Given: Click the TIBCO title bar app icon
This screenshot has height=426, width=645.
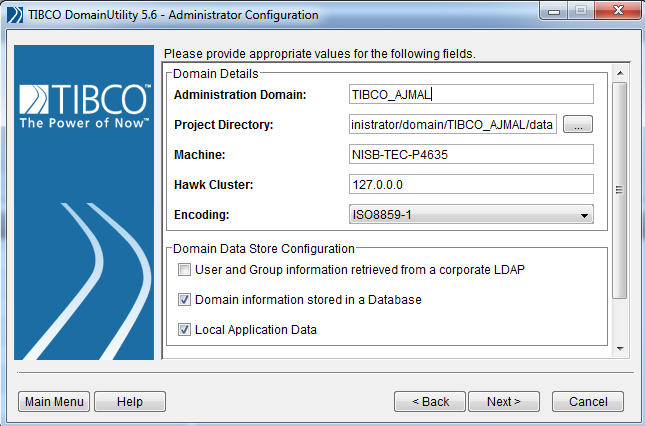Looking at the screenshot, I should click(x=15, y=15).
